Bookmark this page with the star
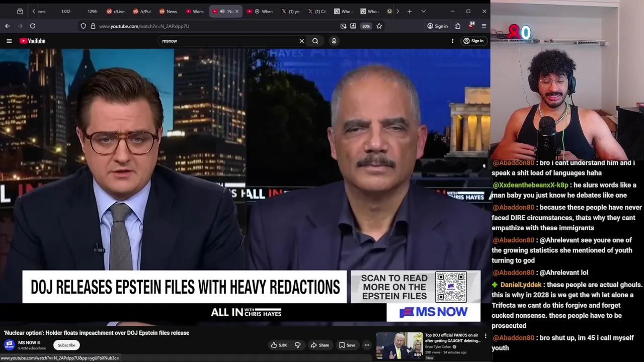This screenshot has width=644, height=362. tap(379, 26)
